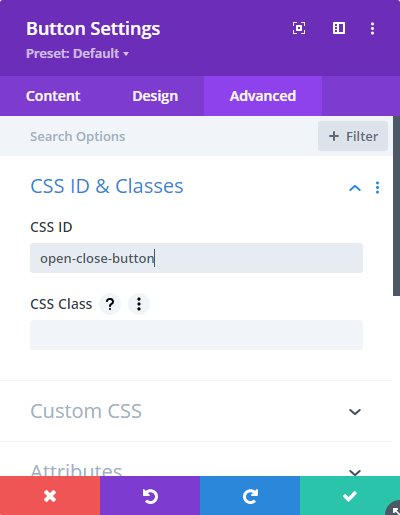
Task: Open the Preset: Default dropdown
Action: pyautogui.click(x=77, y=54)
